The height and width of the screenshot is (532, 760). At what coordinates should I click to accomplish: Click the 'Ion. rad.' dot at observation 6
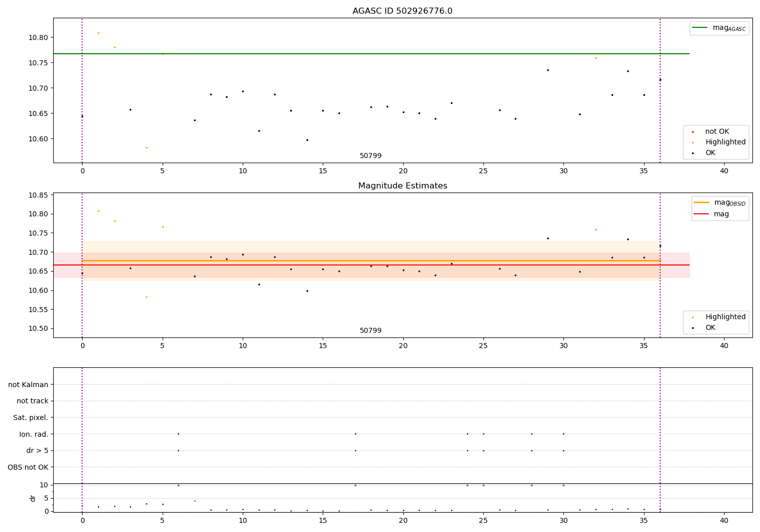[x=178, y=434]
